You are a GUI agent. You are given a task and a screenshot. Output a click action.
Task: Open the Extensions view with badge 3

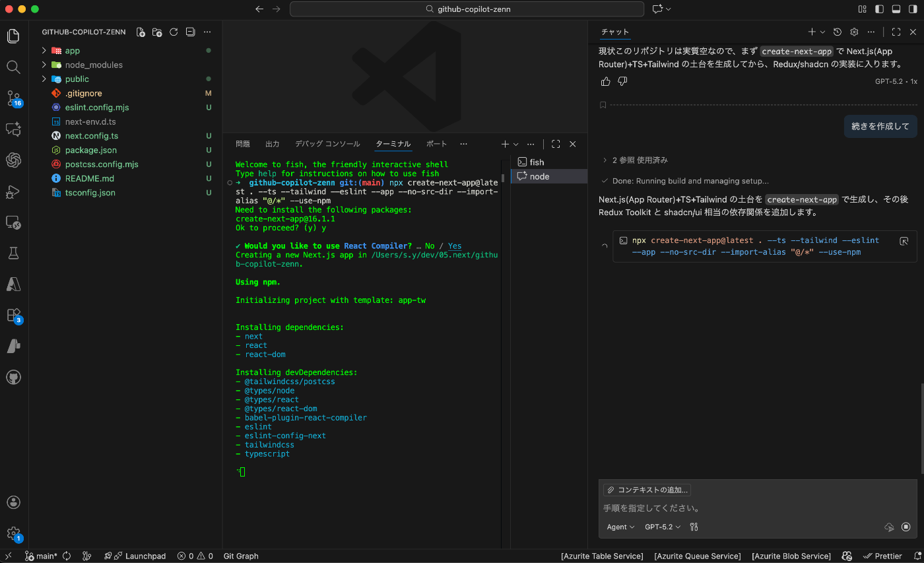click(x=14, y=315)
